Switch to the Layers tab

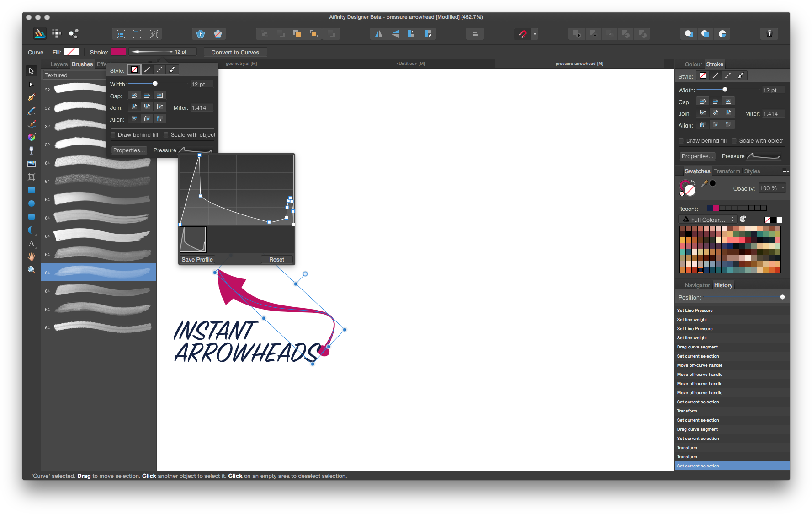tap(59, 64)
